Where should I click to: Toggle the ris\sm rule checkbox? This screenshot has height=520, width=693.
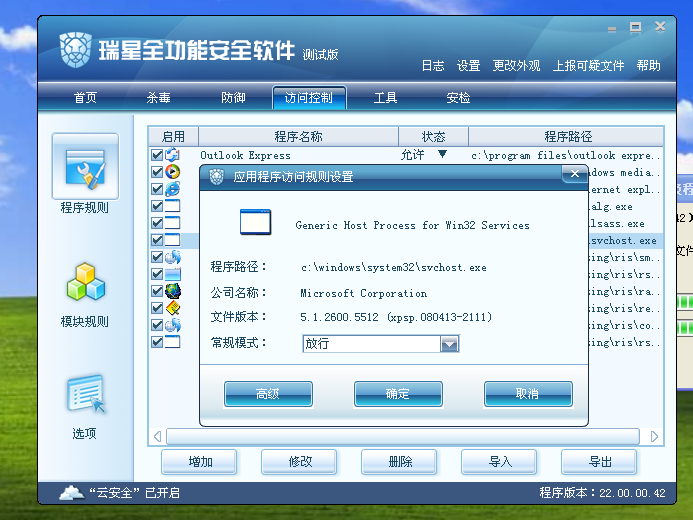click(x=157, y=257)
